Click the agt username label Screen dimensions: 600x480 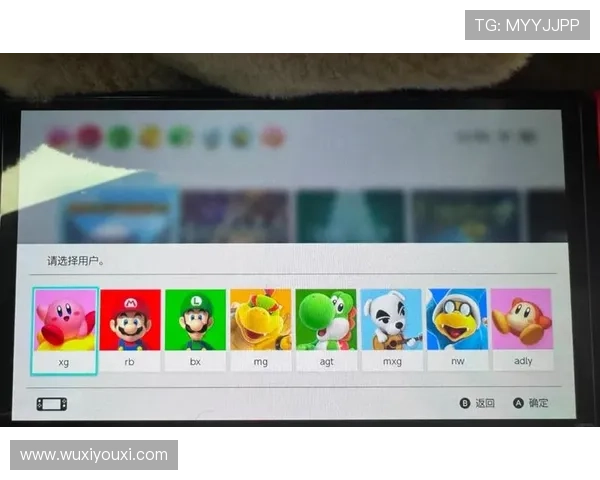click(326, 361)
